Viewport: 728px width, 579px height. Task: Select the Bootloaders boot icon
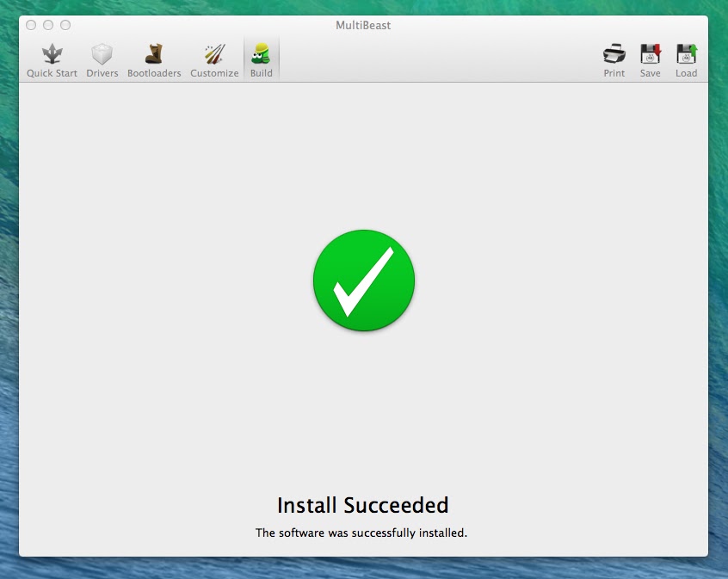[154, 54]
